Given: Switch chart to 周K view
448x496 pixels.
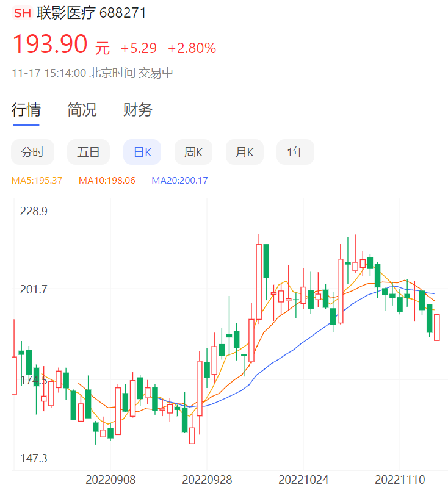Looking at the screenshot, I should point(193,153).
